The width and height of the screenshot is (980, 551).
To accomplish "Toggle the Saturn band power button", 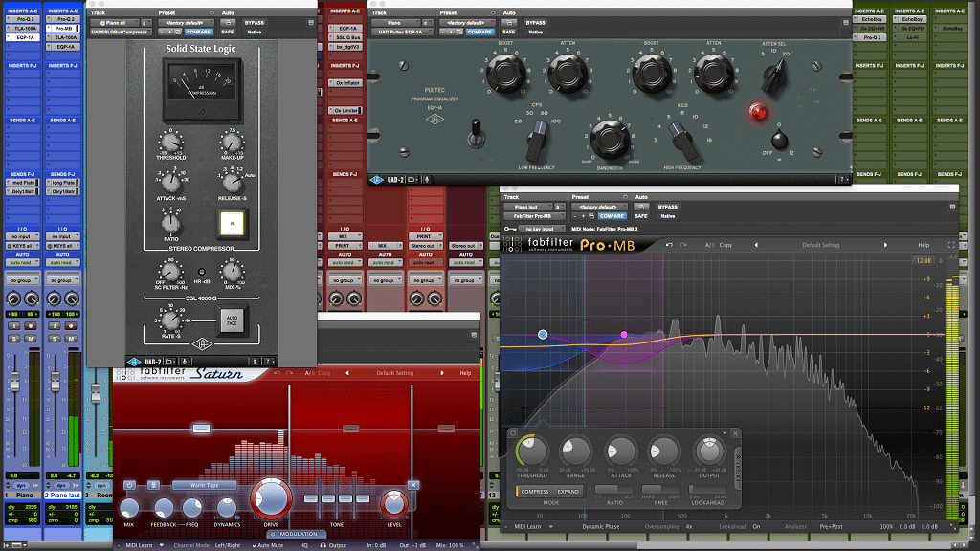I will tap(129, 485).
